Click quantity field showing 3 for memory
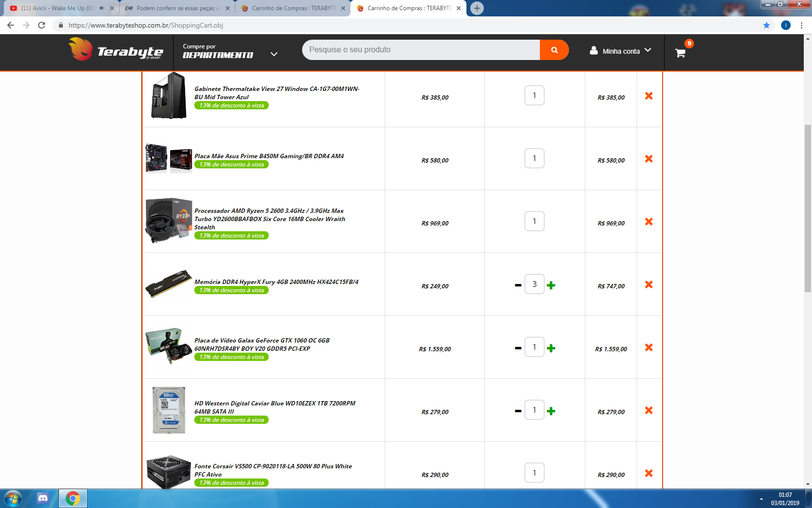 [535, 284]
